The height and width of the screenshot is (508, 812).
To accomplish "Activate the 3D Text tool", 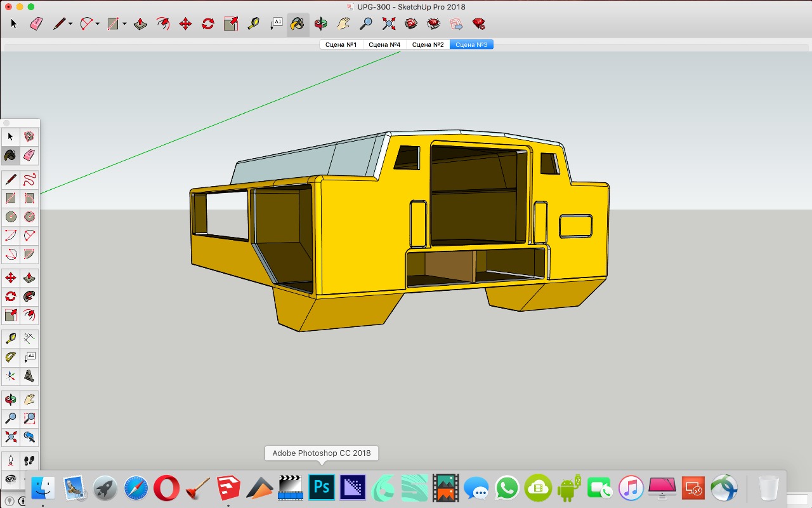I will tap(29, 377).
